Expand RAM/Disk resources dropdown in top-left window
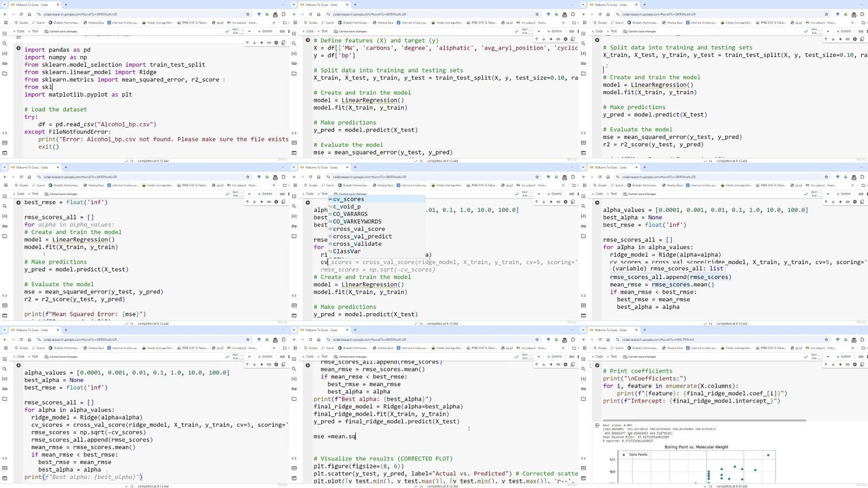Viewport: 868px width, 488px height. [x=249, y=31]
